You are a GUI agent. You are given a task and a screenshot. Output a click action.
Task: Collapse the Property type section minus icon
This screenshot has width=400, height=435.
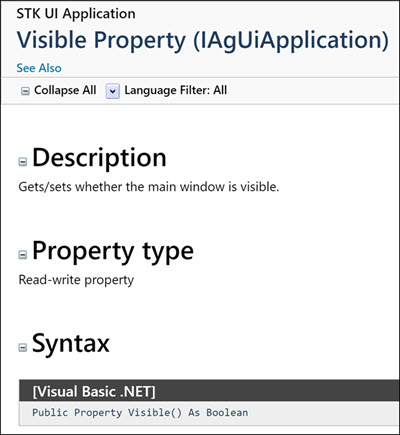[22, 255]
